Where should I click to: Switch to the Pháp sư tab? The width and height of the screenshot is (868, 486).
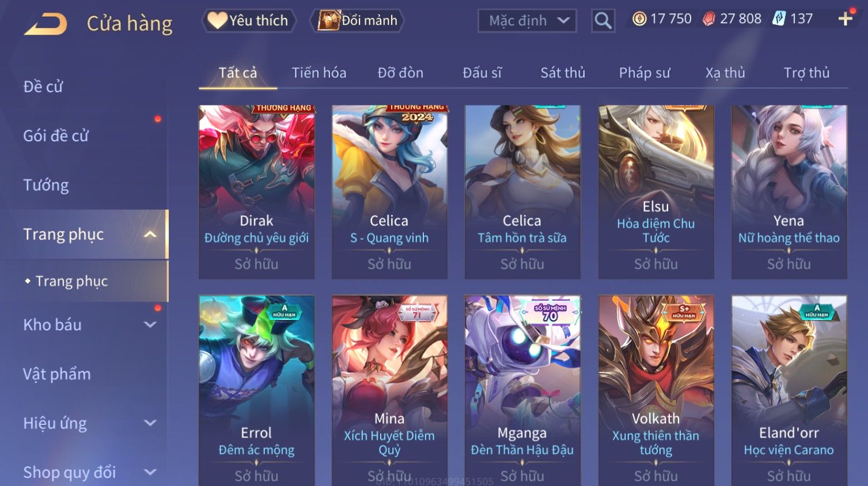click(x=645, y=73)
